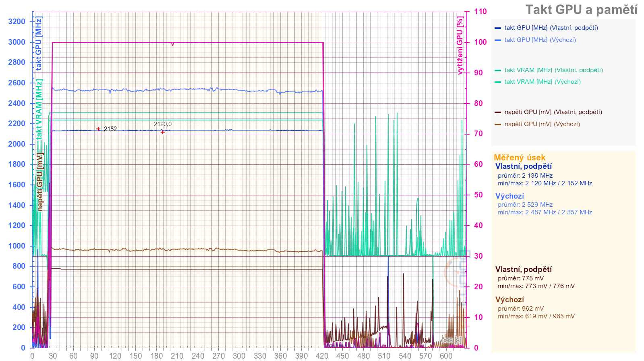Image resolution: width=644 pixels, height=361 pixels.
Task: Click light blue swatch of takt GPU Výchozí
Action: pyautogui.click(x=498, y=40)
